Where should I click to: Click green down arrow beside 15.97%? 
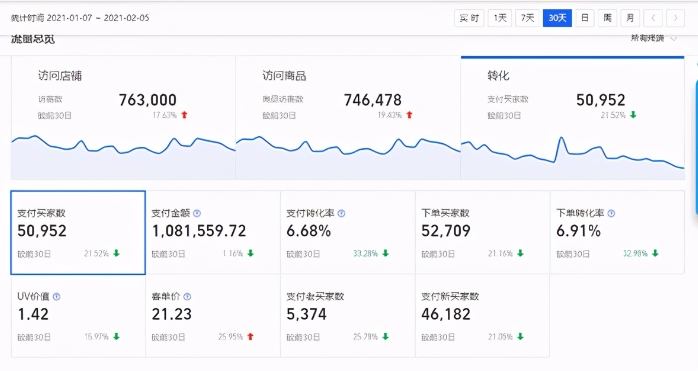(116, 337)
